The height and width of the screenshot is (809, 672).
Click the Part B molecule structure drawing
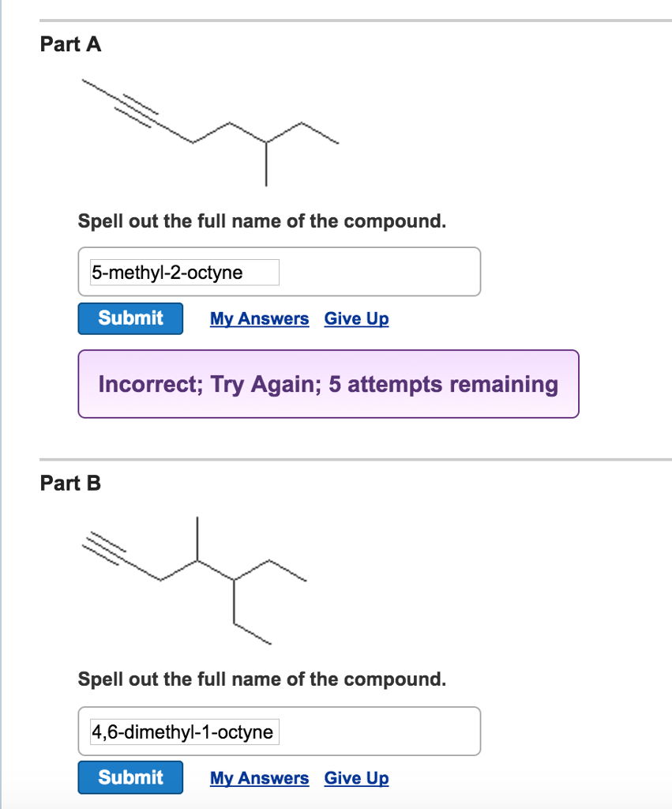click(190, 577)
